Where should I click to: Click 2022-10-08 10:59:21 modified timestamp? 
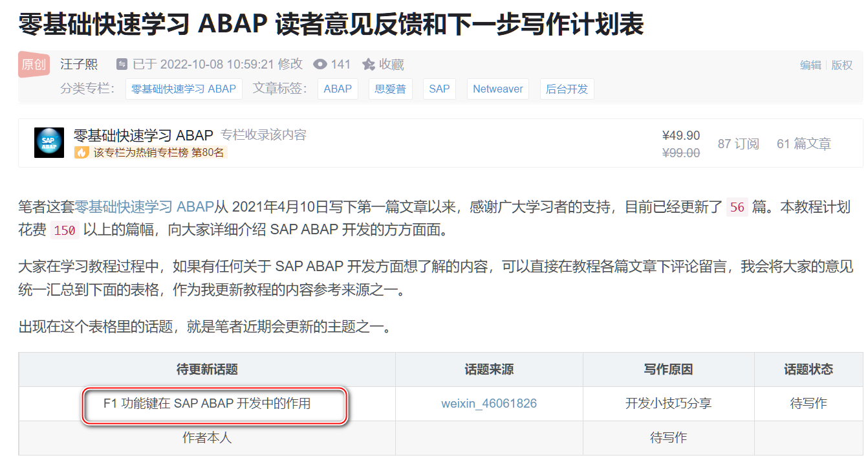click(217, 64)
